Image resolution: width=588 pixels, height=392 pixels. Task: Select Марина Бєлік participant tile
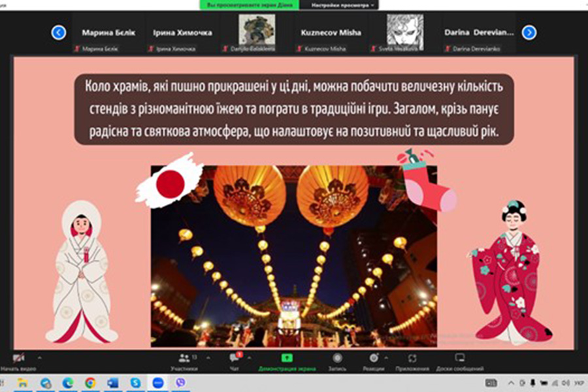pos(108,33)
